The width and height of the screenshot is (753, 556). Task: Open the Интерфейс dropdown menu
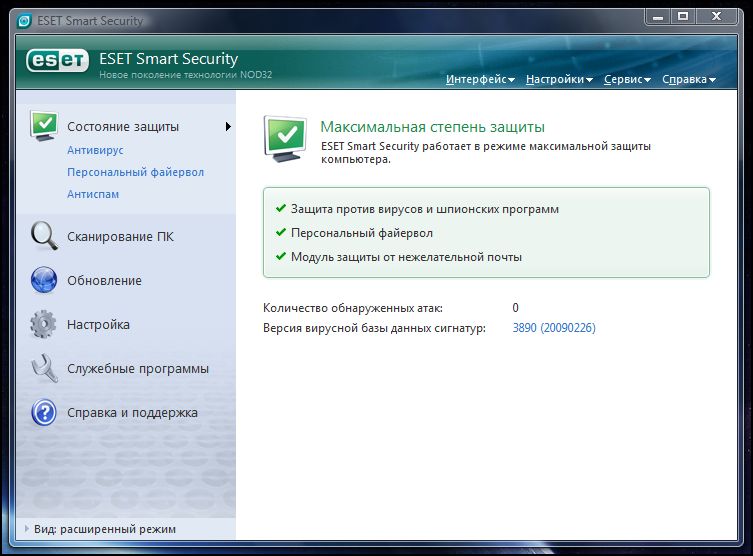[480, 79]
